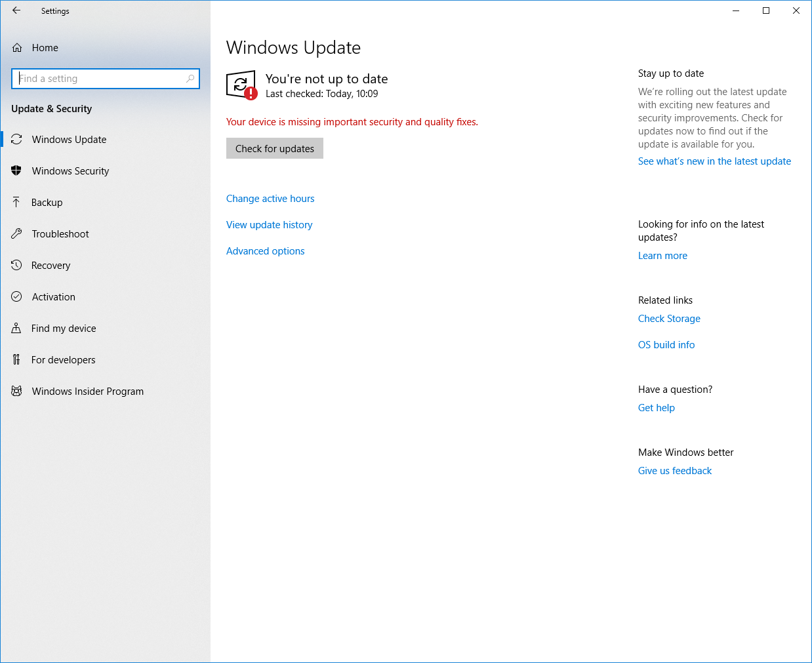Open Windows Security section
This screenshot has height=663, width=812.
(106, 171)
